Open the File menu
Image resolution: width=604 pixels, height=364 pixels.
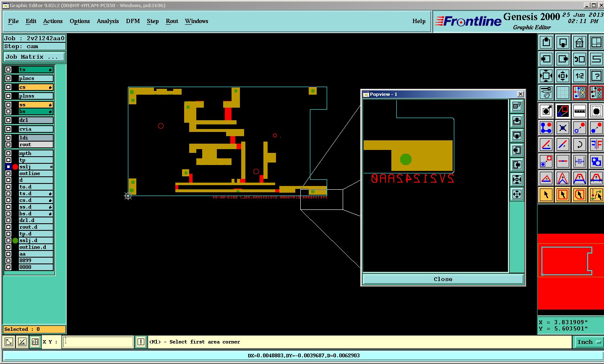pyautogui.click(x=13, y=21)
